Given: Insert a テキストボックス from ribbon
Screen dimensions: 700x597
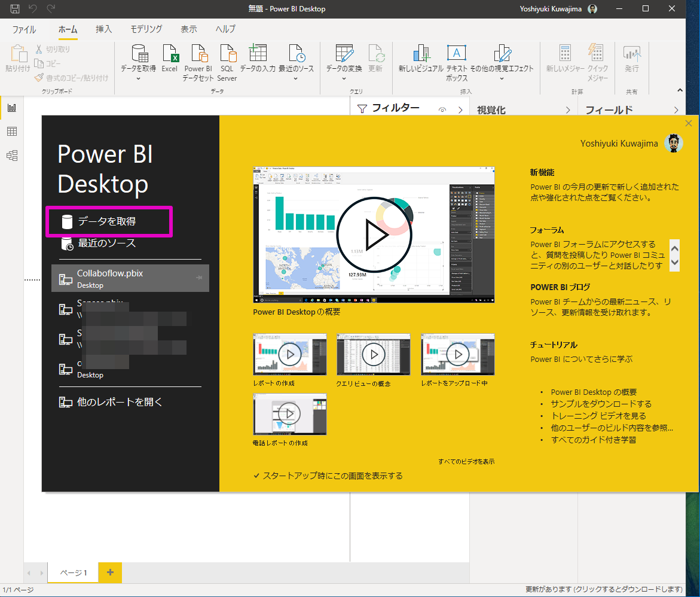Looking at the screenshot, I should 456,53.
